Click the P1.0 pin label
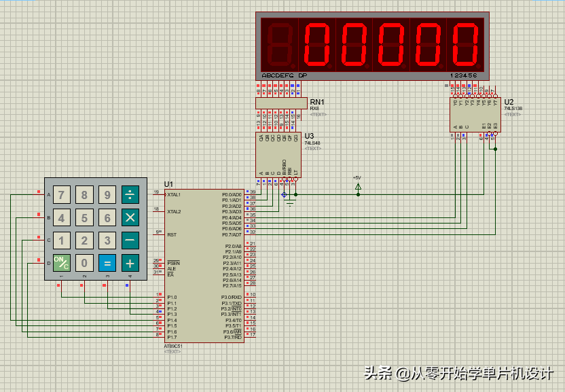Viewport: 565px width, 392px height. point(172,298)
